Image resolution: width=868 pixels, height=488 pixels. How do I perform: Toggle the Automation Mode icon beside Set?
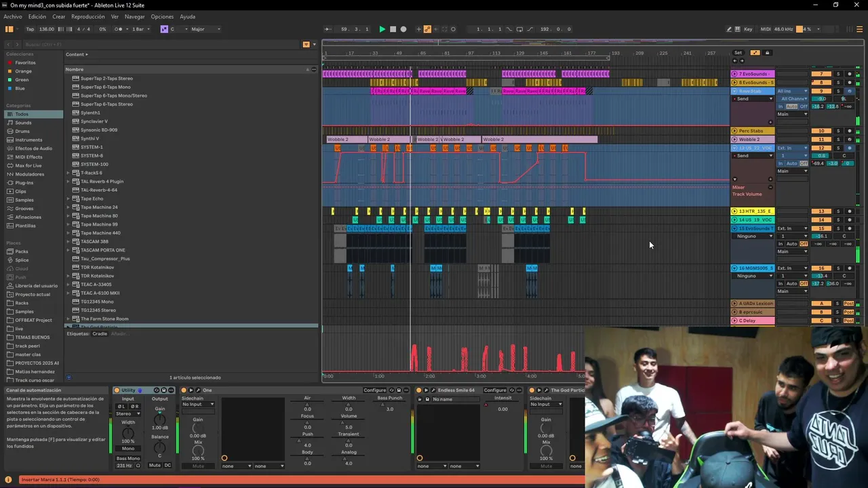click(x=755, y=53)
